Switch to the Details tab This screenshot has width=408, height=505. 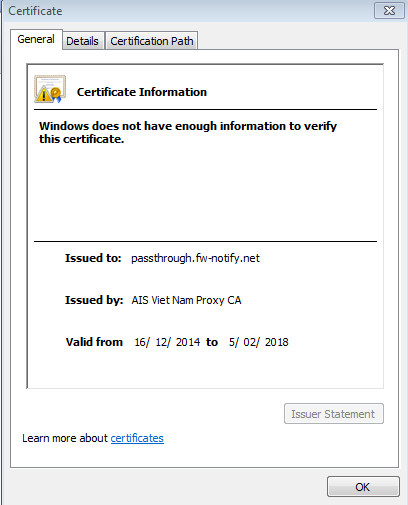point(82,41)
